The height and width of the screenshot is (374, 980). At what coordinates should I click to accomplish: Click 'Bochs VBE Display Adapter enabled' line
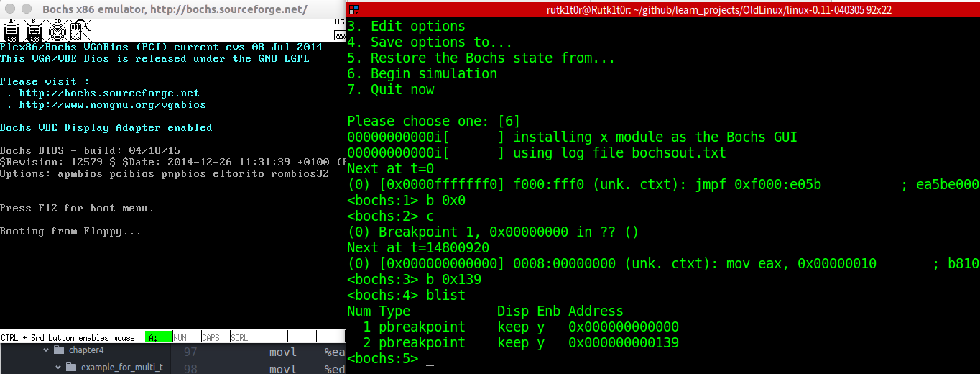coord(106,127)
